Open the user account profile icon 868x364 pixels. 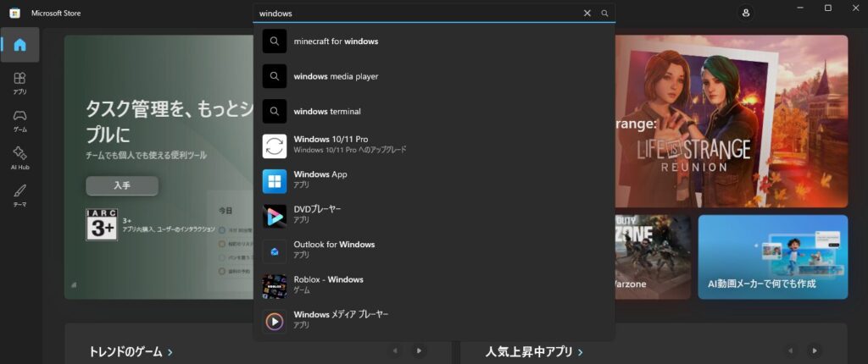746,14
